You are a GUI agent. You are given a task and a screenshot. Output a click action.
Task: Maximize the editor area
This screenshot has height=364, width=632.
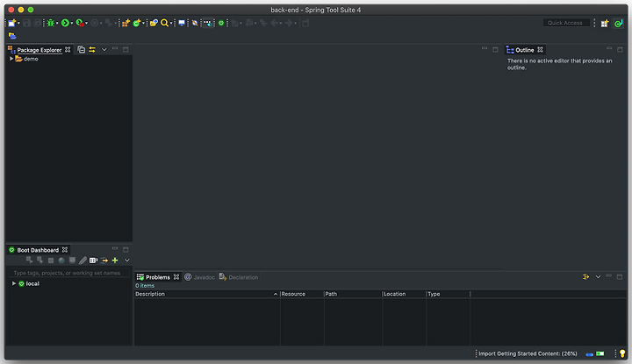(495, 49)
